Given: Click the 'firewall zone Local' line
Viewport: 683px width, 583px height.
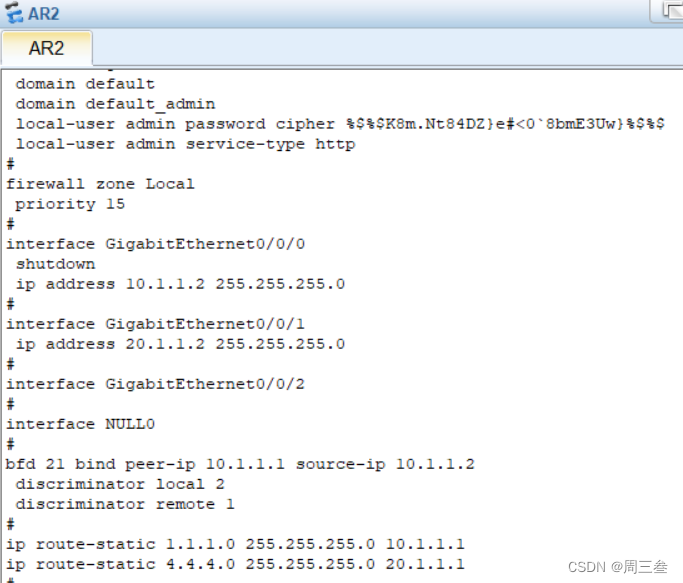Looking at the screenshot, I should 100,184.
